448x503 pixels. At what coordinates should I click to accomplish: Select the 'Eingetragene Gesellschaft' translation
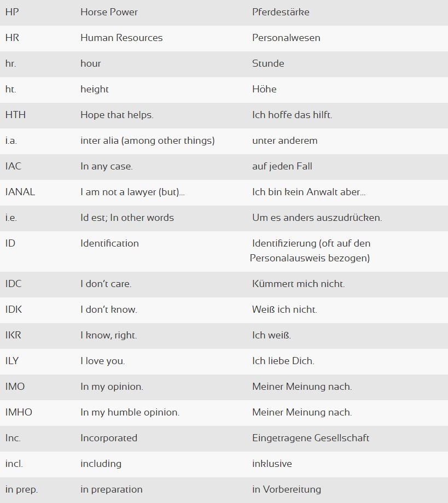(310, 438)
